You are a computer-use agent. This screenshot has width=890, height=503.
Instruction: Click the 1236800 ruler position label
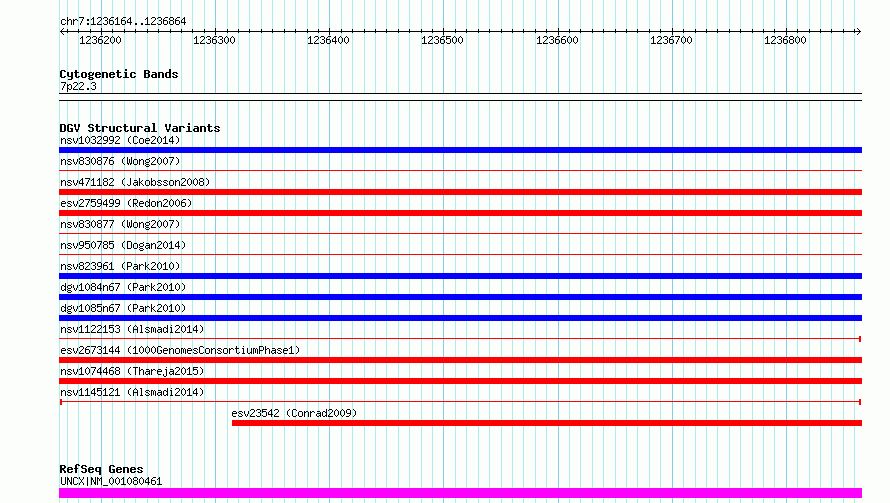(x=786, y=40)
